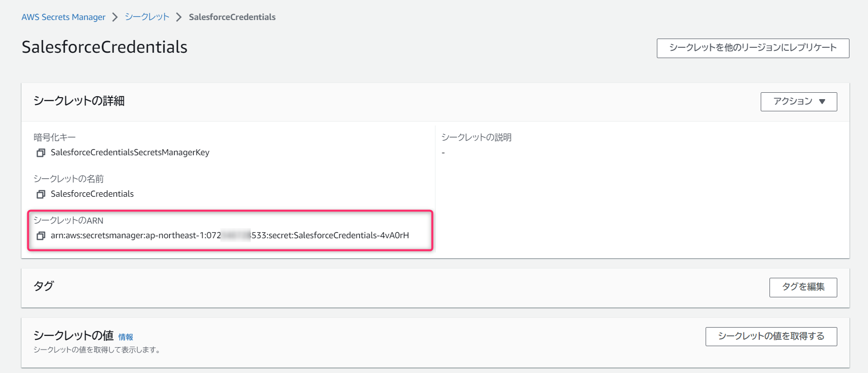The image size is (868, 373).
Task: Copy the encryption key name SalesforceCredentialsSecretsManagerKey
Action: click(41, 153)
